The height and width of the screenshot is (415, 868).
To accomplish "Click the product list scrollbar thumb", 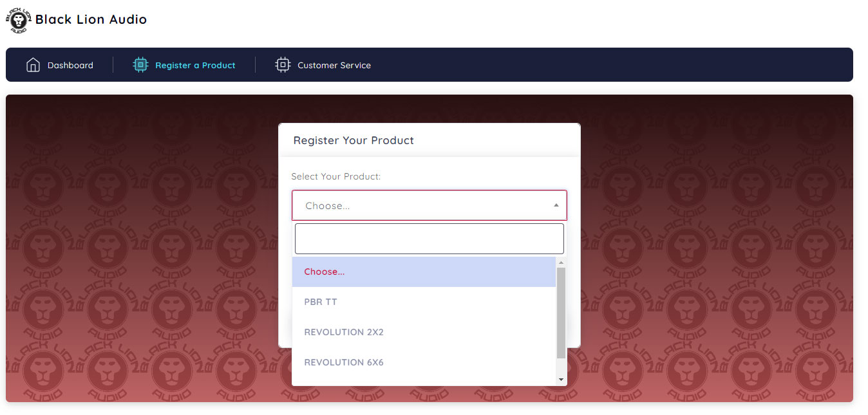I will coord(561,313).
